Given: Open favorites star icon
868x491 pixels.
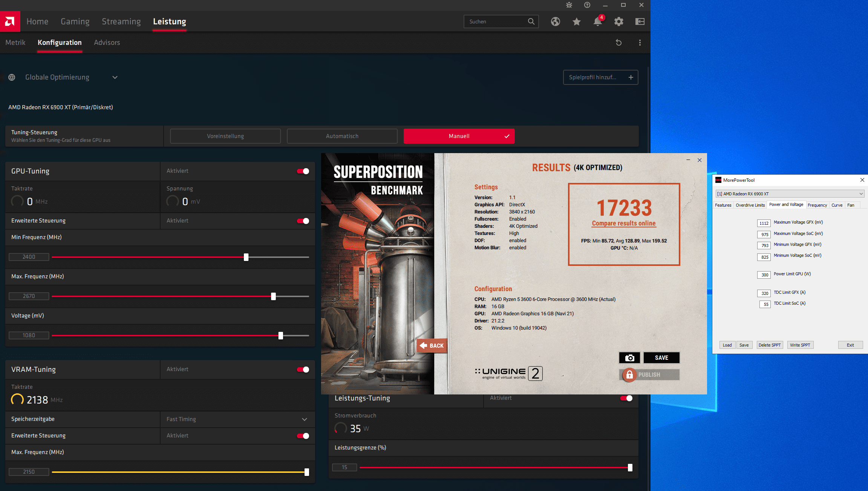Looking at the screenshot, I should (x=576, y=21).
